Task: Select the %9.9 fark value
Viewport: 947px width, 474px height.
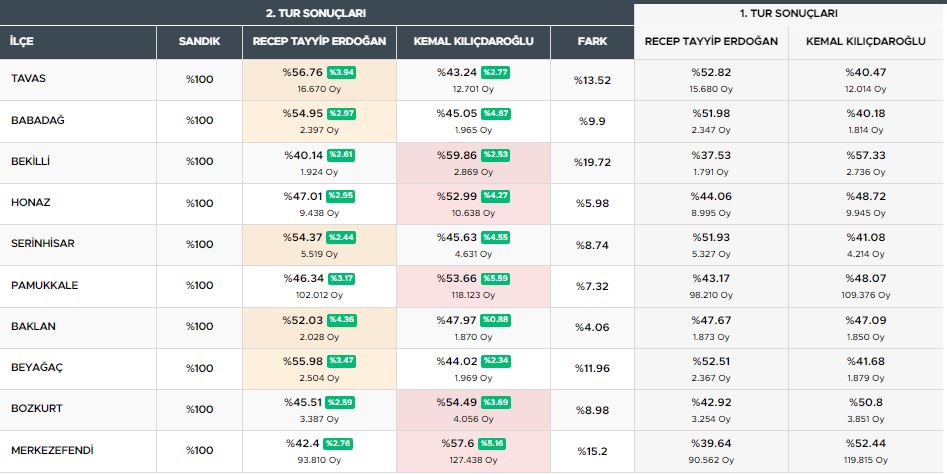Action: (592, 121)
